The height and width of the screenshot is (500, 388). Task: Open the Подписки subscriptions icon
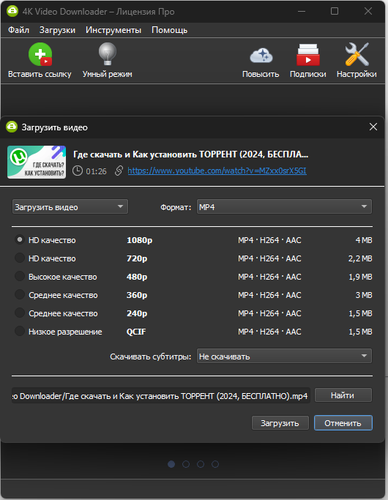point(308,55)
